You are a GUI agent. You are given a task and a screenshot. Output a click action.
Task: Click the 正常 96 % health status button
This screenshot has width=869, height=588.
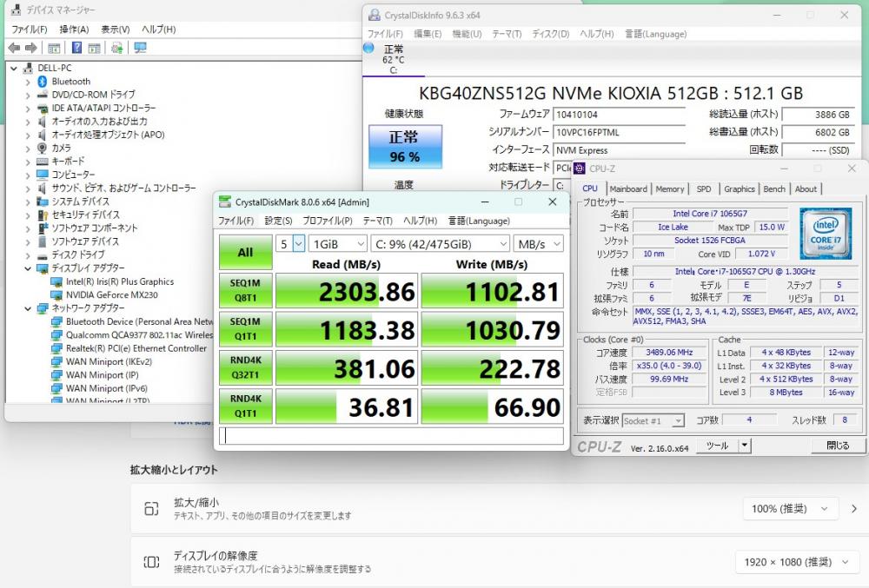(x=405, y=147)
